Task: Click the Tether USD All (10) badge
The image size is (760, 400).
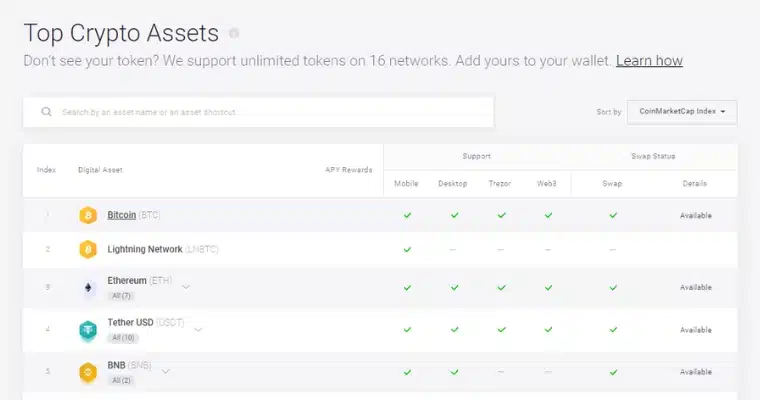Action: [x=123, y=338]
